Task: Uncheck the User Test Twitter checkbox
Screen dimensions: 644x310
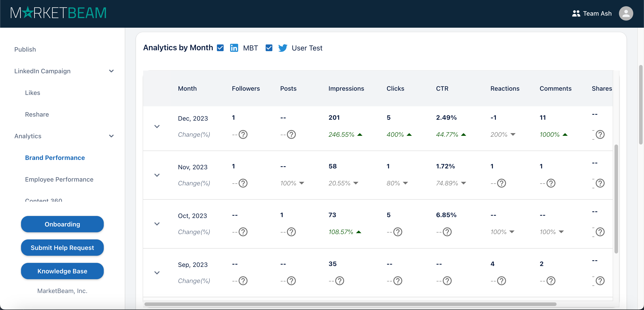Action: tap(269, 48)
